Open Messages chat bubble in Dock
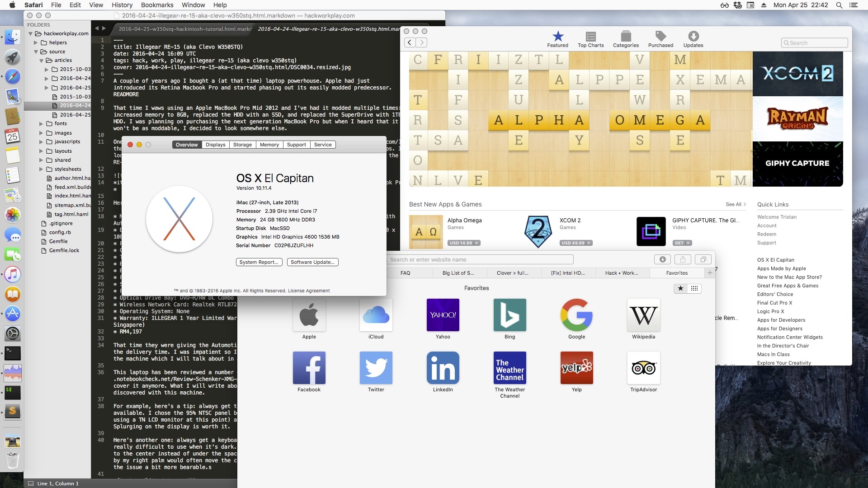 [x=13, y=235]
